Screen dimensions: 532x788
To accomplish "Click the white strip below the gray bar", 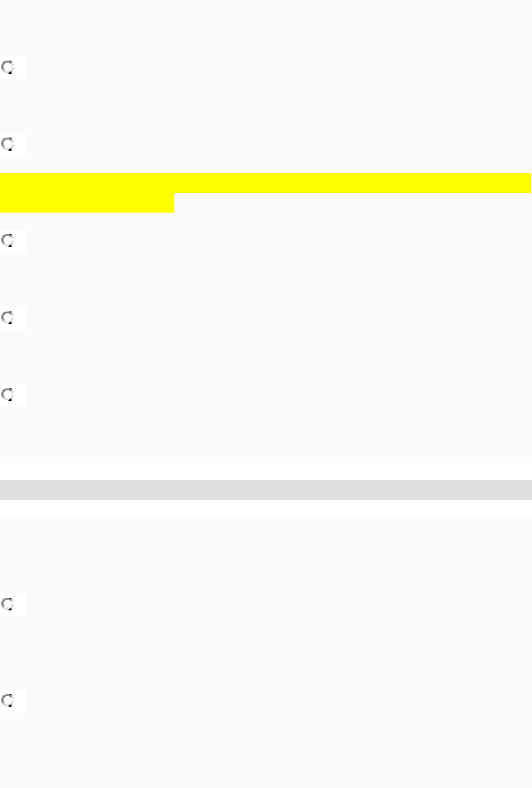I will pos(266,508).
